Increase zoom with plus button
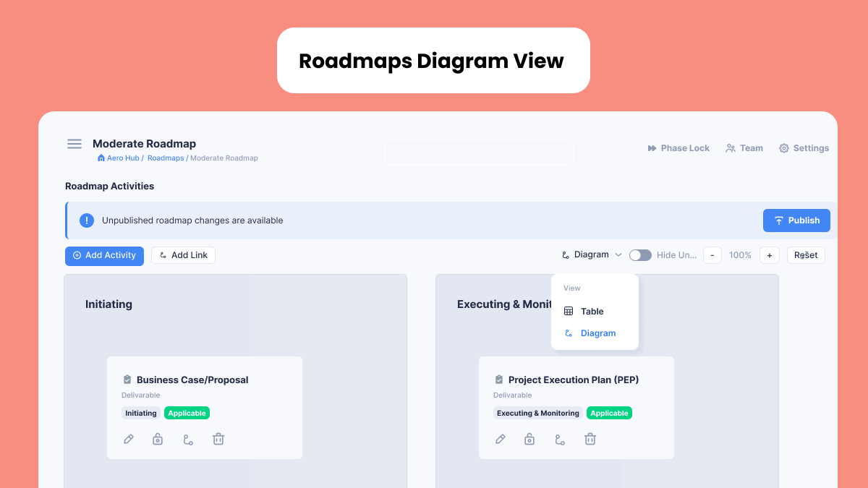 click(770, 255)
